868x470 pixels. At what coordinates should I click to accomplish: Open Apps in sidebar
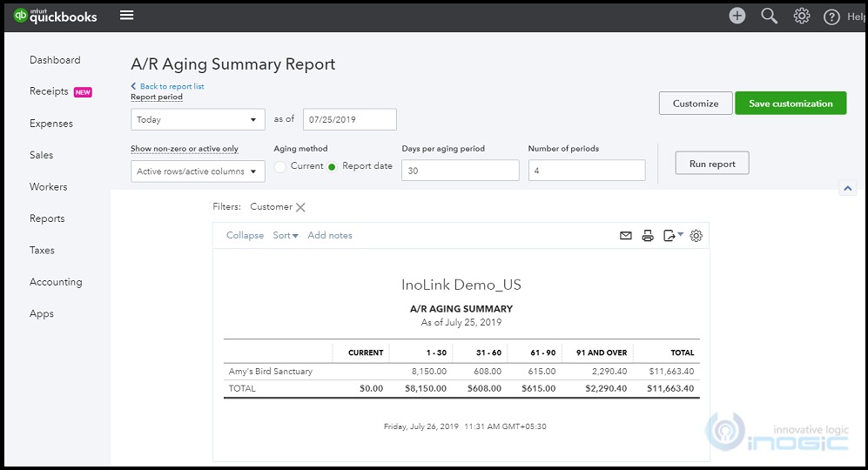pyautogui.click(x=42, y=313)
